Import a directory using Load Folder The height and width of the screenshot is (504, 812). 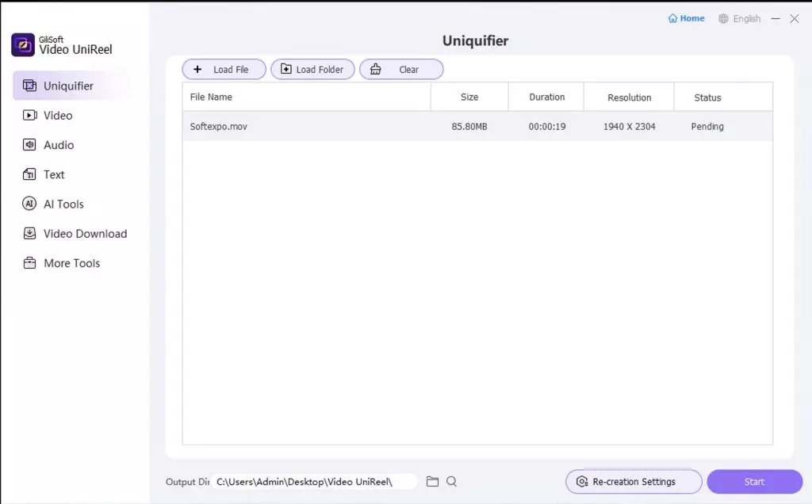click(312, 69)
